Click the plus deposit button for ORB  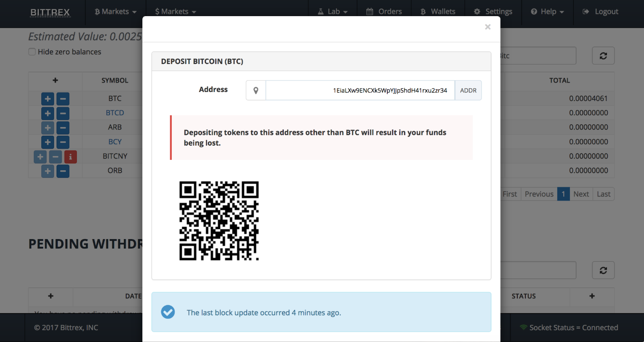(x=47, y=171)
